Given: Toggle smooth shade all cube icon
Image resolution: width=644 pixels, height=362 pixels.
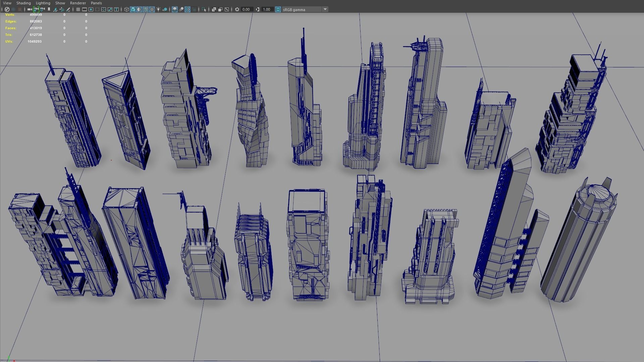Looking at the screenshot, I should 133,9.
